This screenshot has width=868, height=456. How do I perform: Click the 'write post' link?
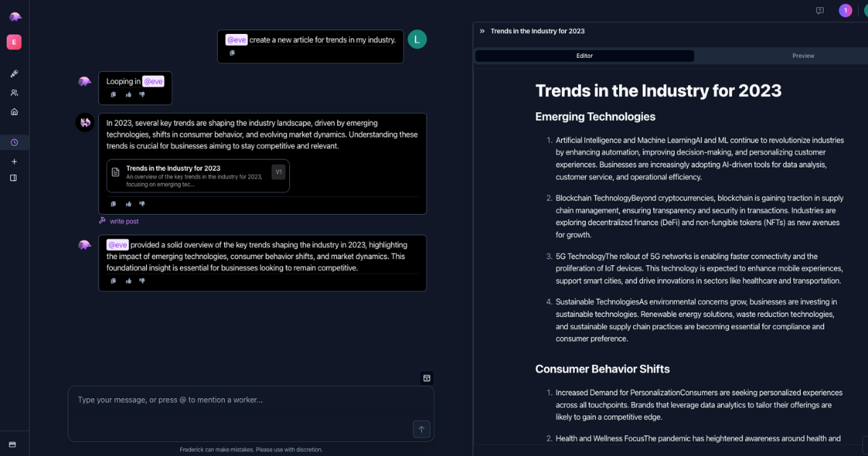124,221
